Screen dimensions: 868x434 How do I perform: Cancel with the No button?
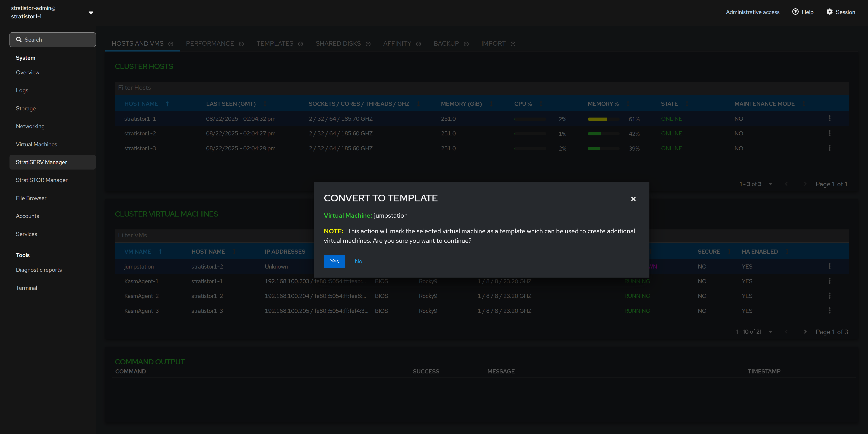[x=358, y=262]
